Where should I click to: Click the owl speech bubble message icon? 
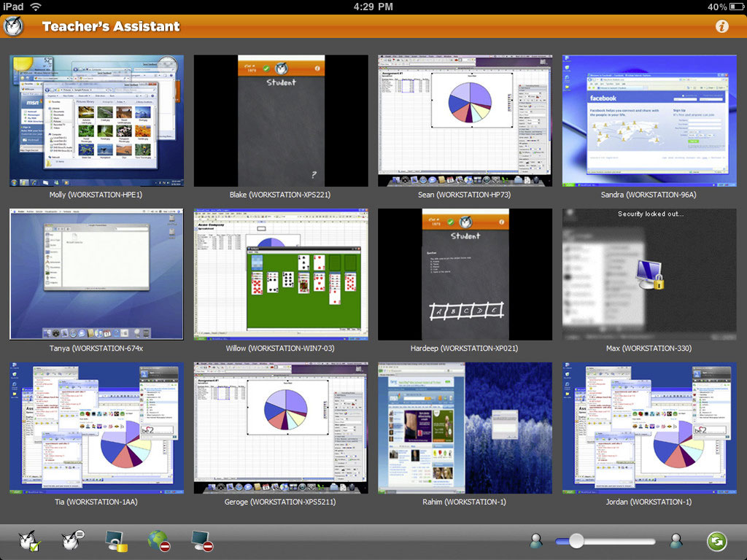click(72, 541)
